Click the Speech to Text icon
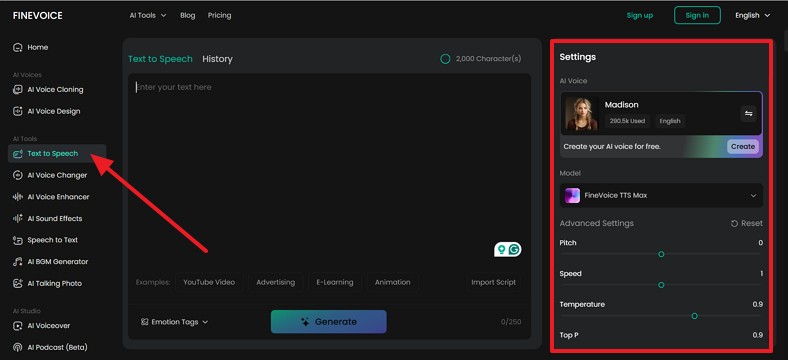Screen dimensions: 788x360 pos(18,240)
